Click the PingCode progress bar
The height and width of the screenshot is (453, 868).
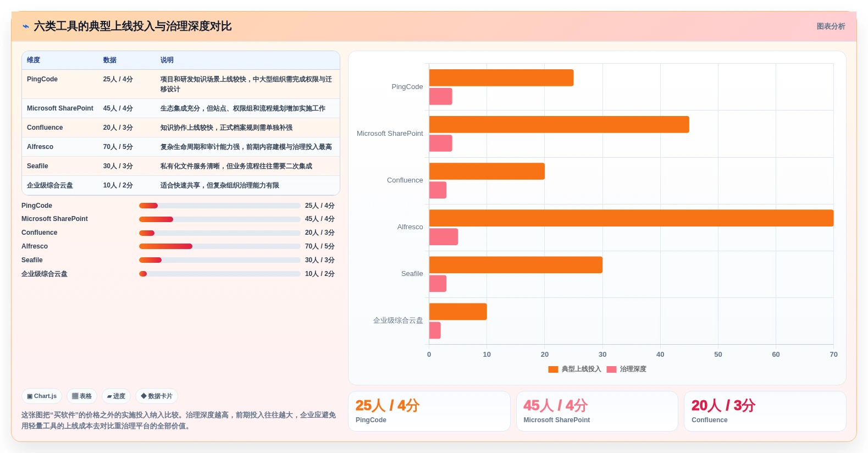[x=219, y=206]
